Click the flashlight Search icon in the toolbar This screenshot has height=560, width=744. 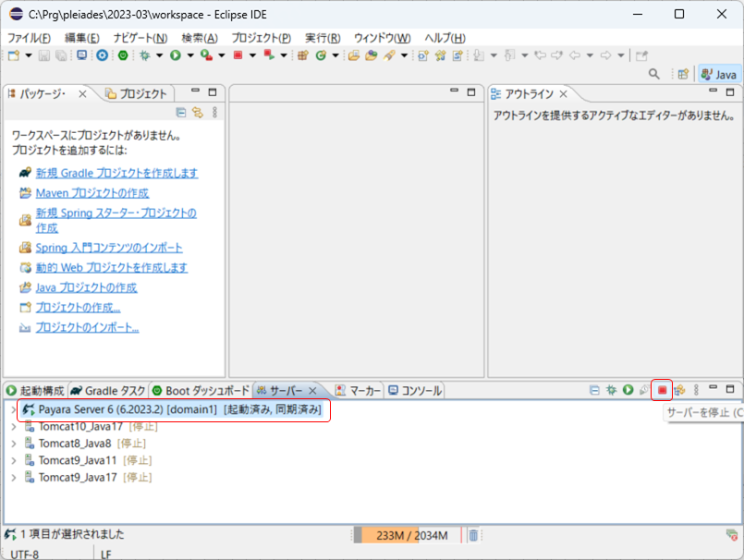click(x=389, y=55)
